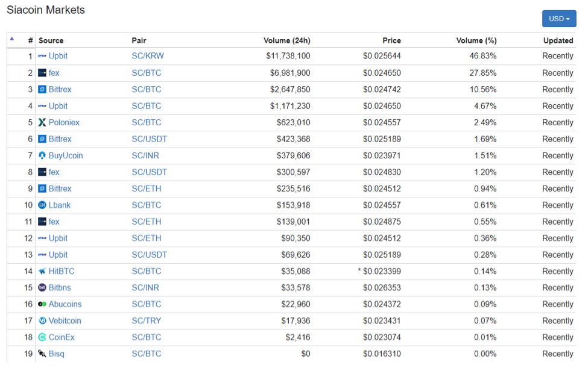Open BuyUcoin SC/INR pair link

[145, 155]
